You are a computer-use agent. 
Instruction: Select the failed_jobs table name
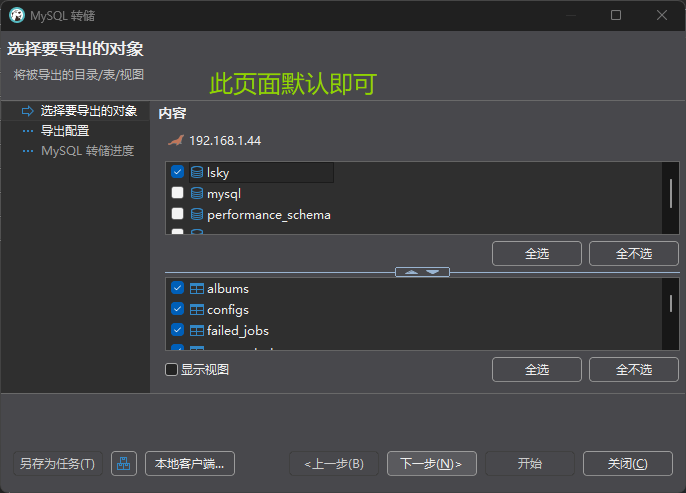click(x=238, y=331)
